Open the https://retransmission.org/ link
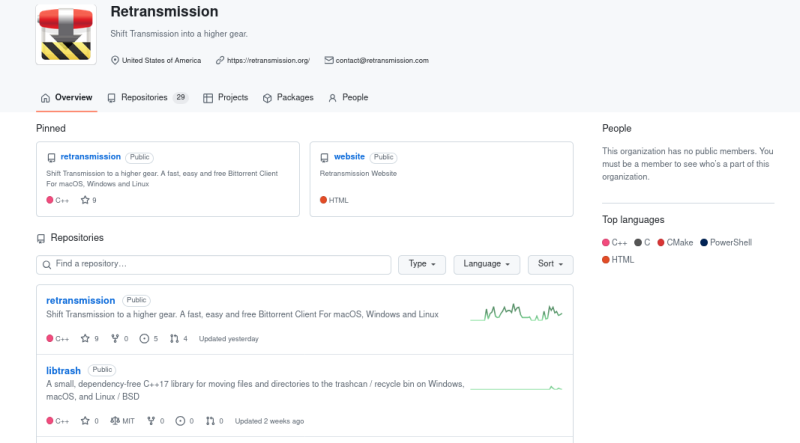The height and width of the screenshot is (443, 800). [x=268, y=60]
